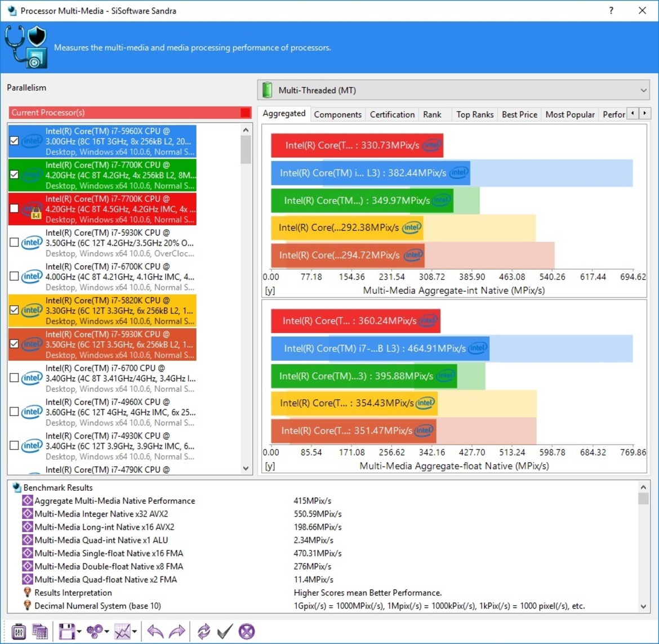Screen dimensions: 659x644
Task: Click the back arrow in bottom toolbar
Action: [155, 632]
